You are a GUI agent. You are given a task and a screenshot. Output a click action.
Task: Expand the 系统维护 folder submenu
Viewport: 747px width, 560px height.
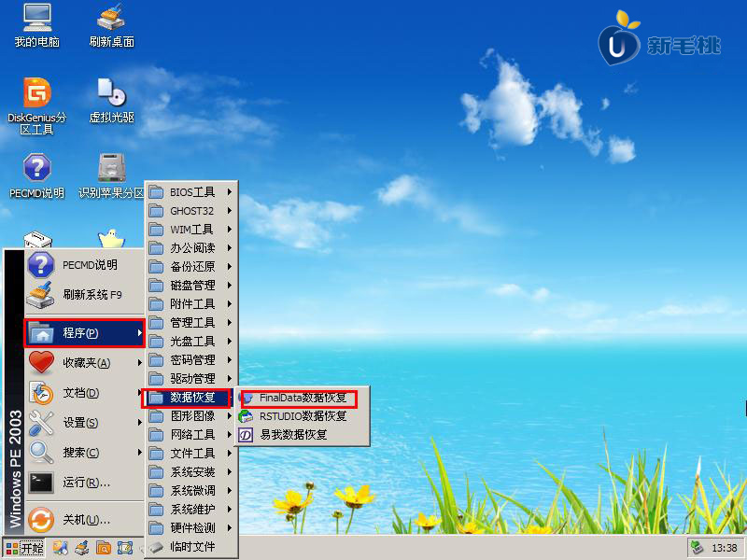(191, 510)
